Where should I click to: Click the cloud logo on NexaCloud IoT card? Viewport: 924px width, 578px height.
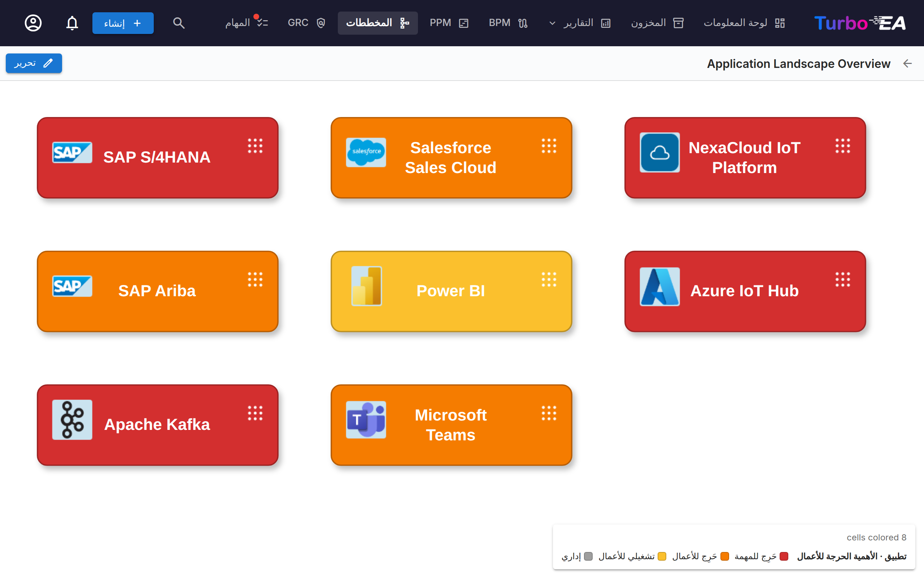[660, 152]
